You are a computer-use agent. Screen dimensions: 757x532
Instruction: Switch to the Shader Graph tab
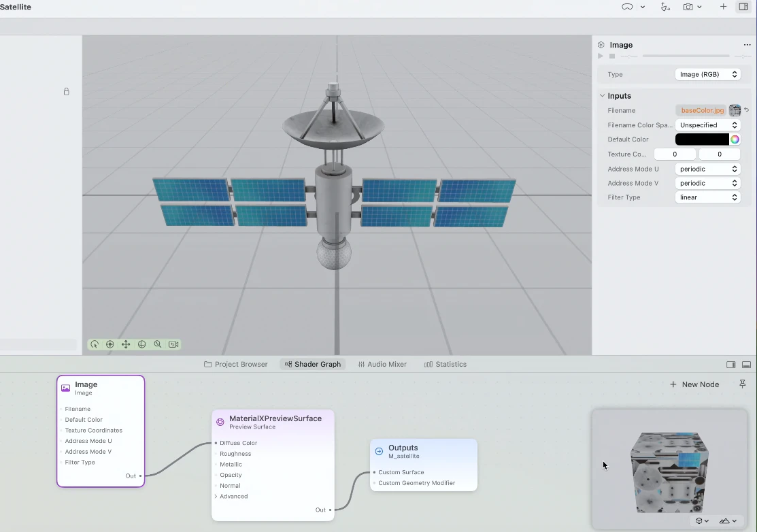pyautogui.click(x=313, y=364)
